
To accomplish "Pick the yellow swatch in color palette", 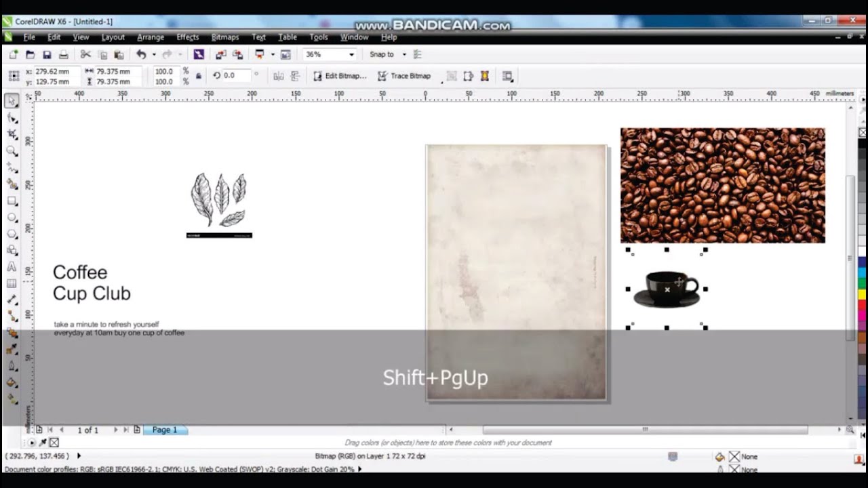I will pos(862,295).
